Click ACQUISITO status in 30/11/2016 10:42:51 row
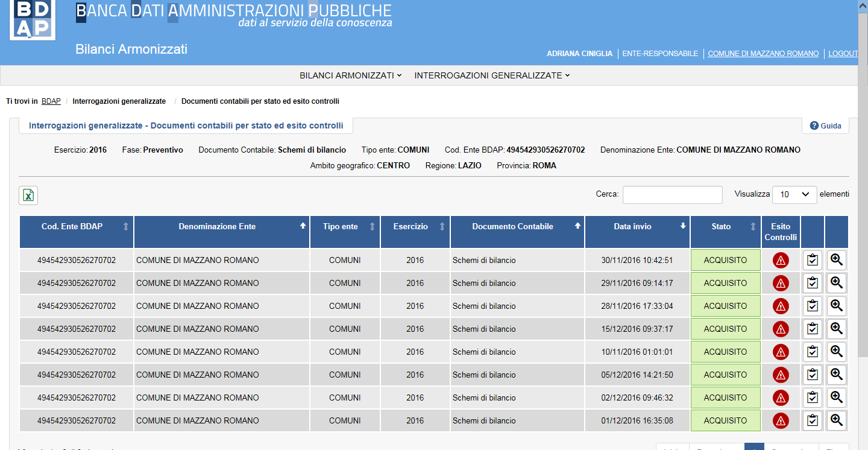Viewport: 868px width, 450px height. click(726, 261)
